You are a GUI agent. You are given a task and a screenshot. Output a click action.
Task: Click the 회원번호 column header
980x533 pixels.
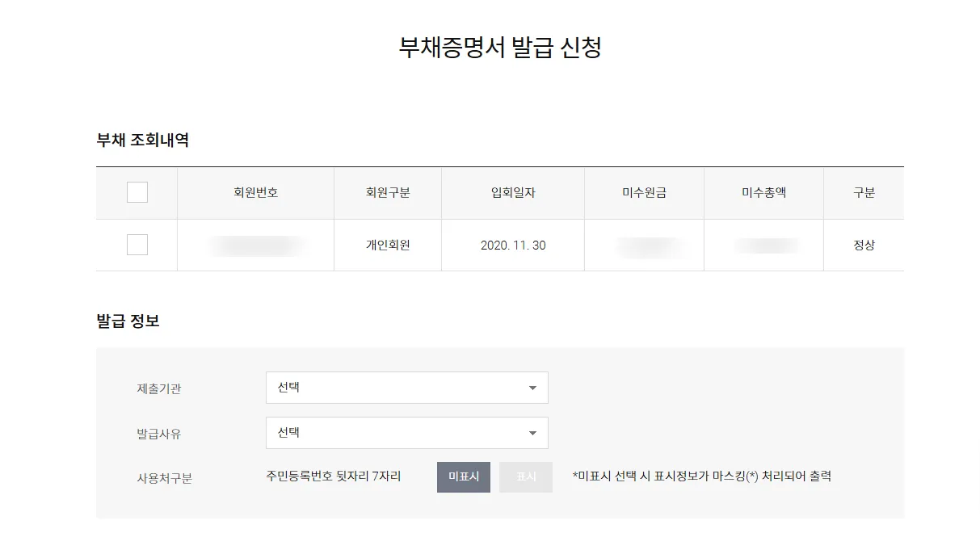pos(254,192)
